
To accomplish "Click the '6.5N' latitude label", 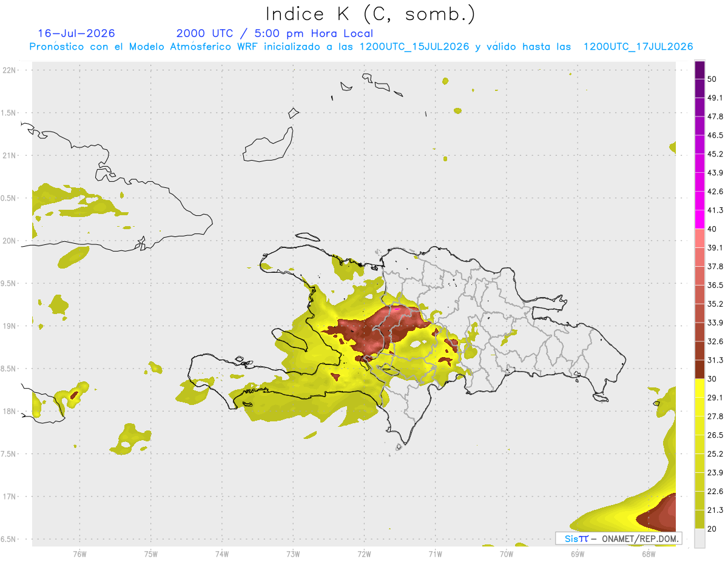I will (x=9, y=539).
